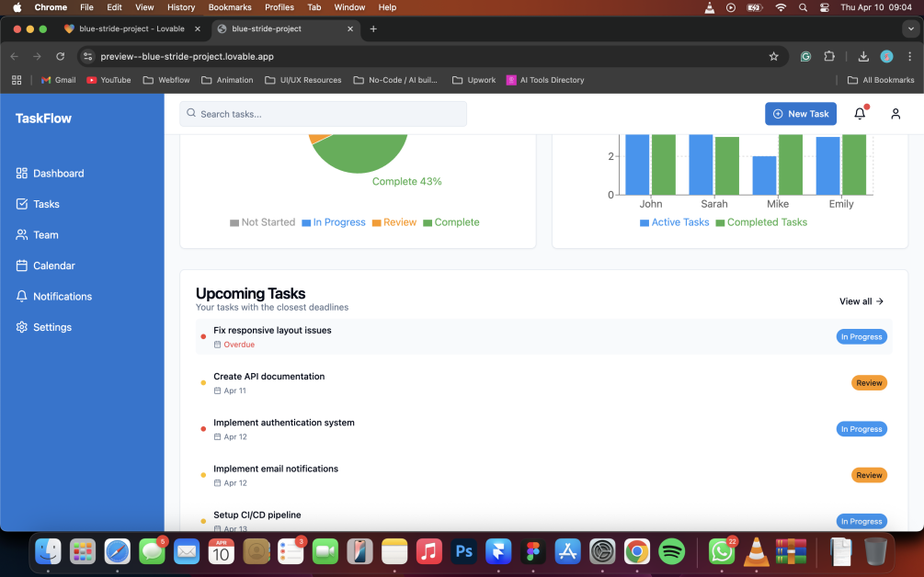Reload the page with browser refresh icon
924x577 pixels.
pyautogui.click(x=61, y=56)
